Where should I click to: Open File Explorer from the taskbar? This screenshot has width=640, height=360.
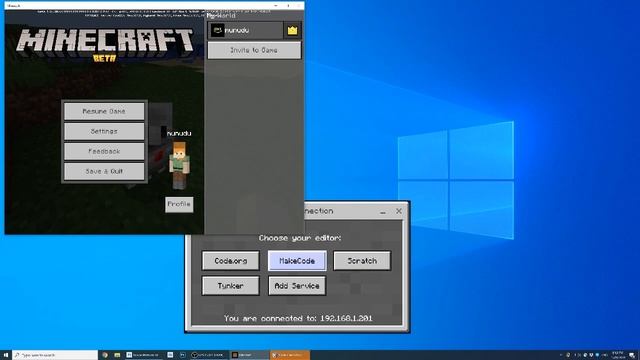(117, 355)
